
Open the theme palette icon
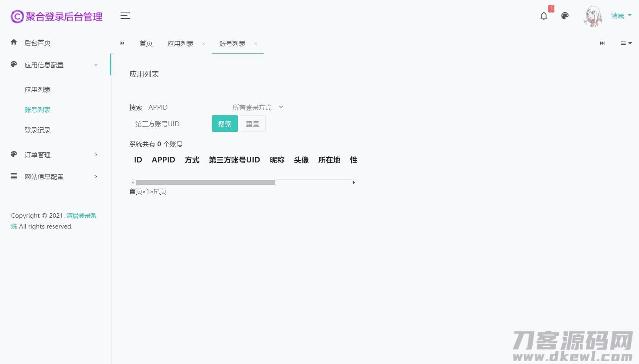tap(565, 16)
